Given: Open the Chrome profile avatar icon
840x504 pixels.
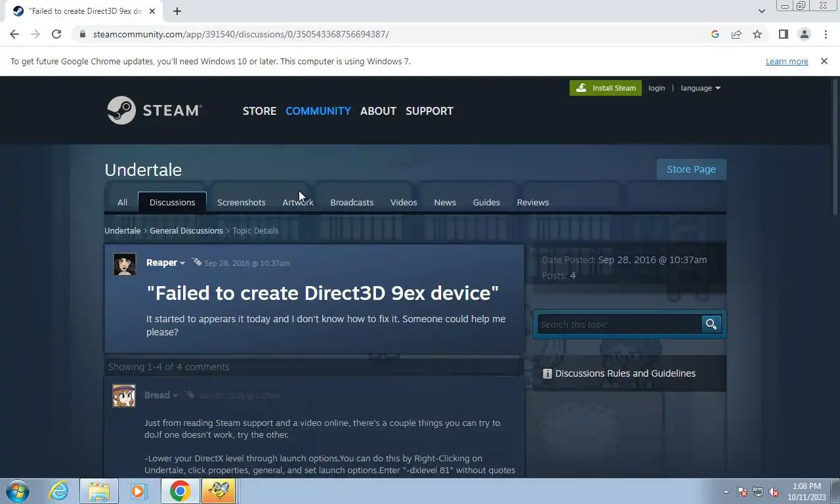Looking at the screenshot, I should point(804,34).
